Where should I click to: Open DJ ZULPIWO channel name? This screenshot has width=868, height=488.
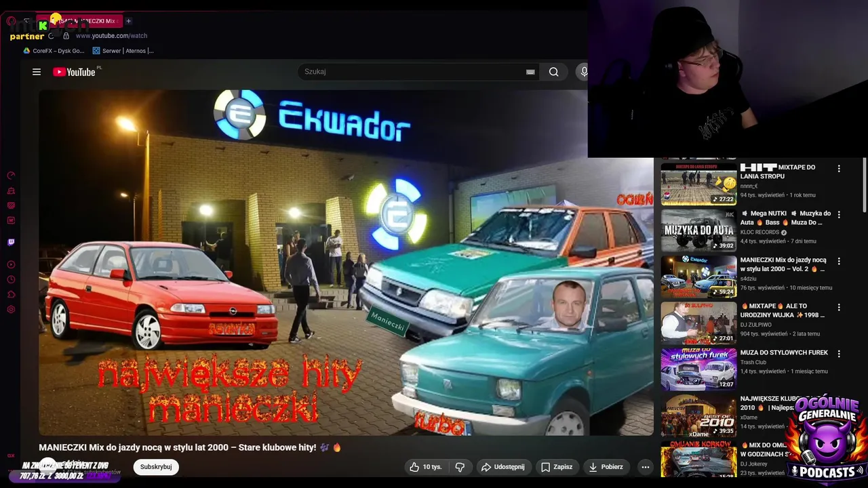coord(757,325)
